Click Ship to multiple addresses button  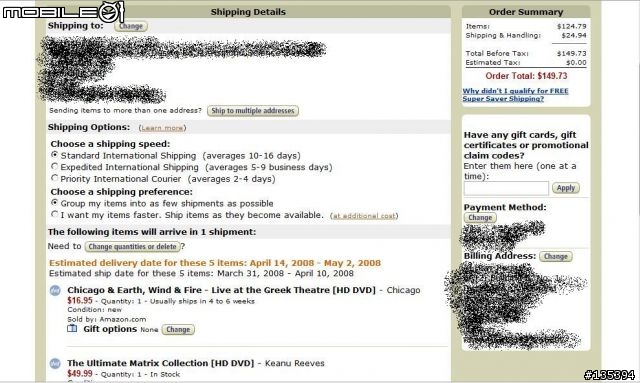[x=253, y=111]
